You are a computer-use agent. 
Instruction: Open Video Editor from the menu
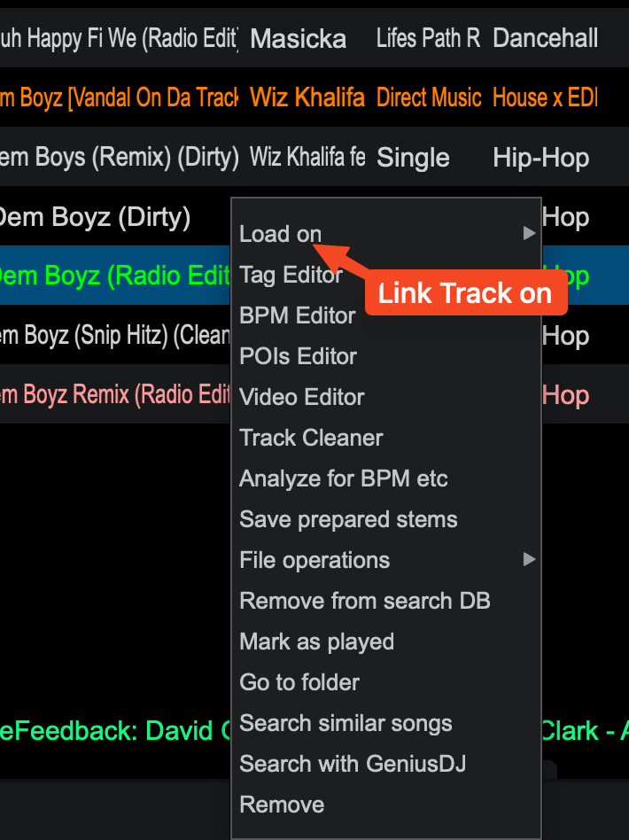click(x=301, y=397)
